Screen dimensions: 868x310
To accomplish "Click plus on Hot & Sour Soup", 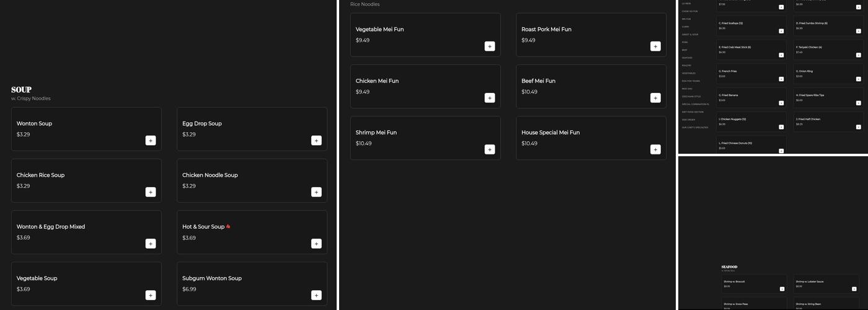I will pos(316,244).
